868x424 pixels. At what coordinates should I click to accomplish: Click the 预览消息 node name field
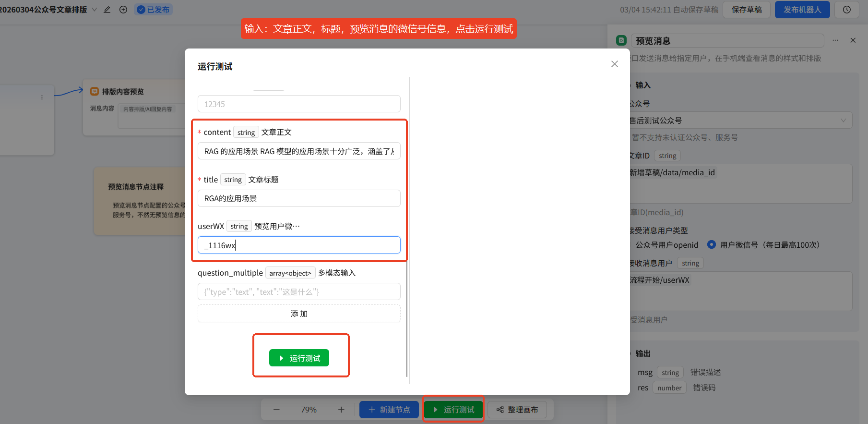[727, 41]
